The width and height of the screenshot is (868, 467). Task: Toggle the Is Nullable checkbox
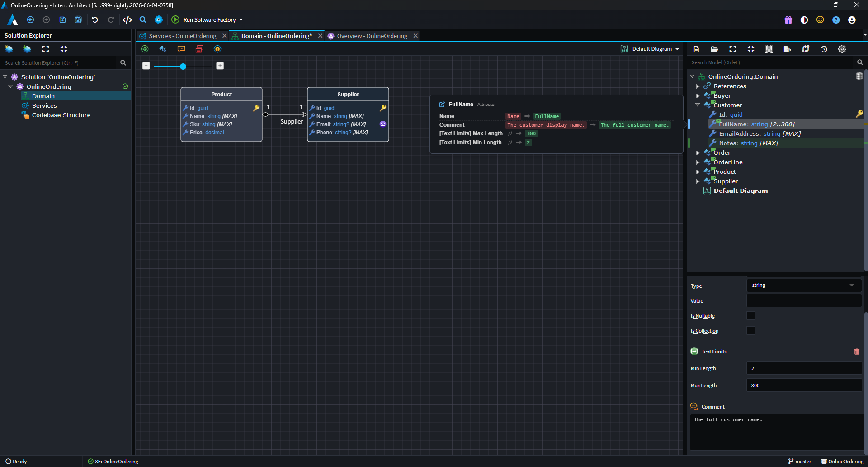pyautogui.click(x=751, y=315)
